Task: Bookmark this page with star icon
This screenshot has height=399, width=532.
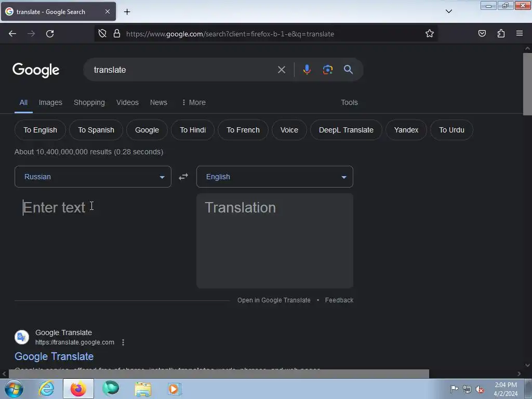Action: 430,34
